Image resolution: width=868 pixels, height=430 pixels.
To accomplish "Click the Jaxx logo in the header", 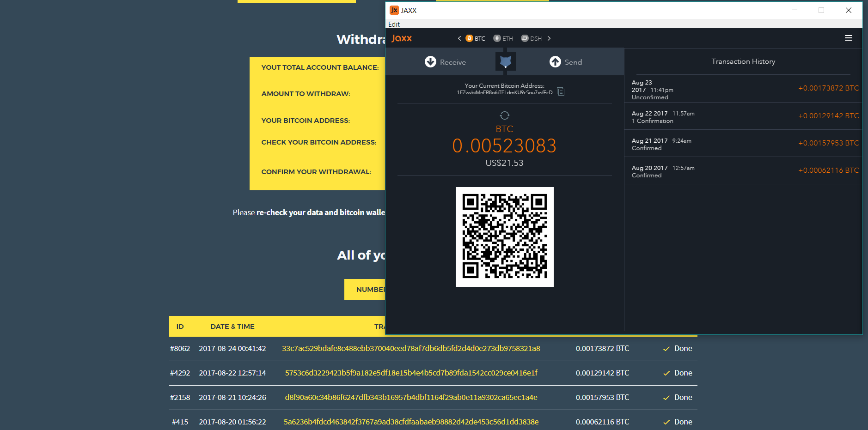I will tap(402, 38).
